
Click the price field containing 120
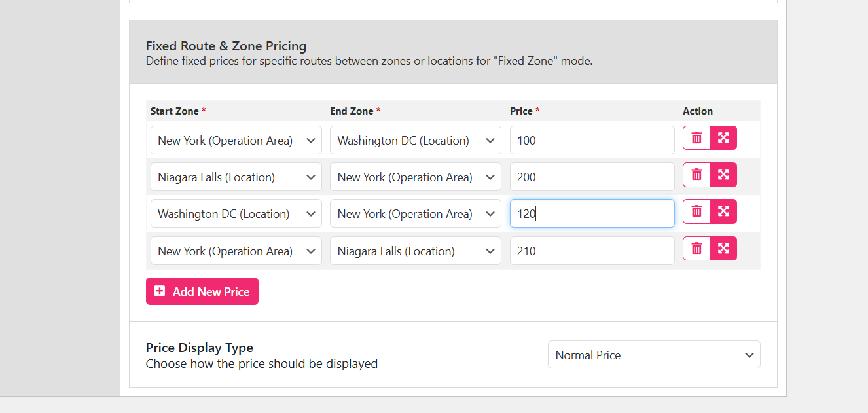592,213
